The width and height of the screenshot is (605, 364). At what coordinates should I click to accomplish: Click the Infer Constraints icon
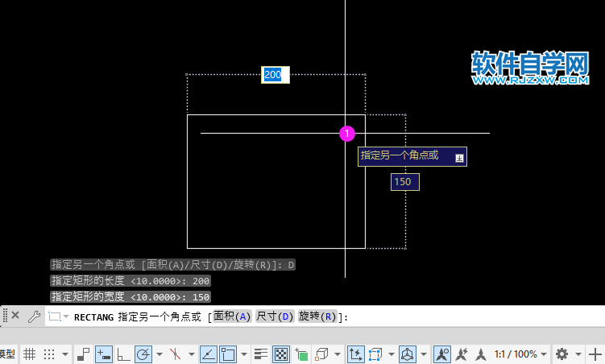pyautogui.click(x=83, y=354)
